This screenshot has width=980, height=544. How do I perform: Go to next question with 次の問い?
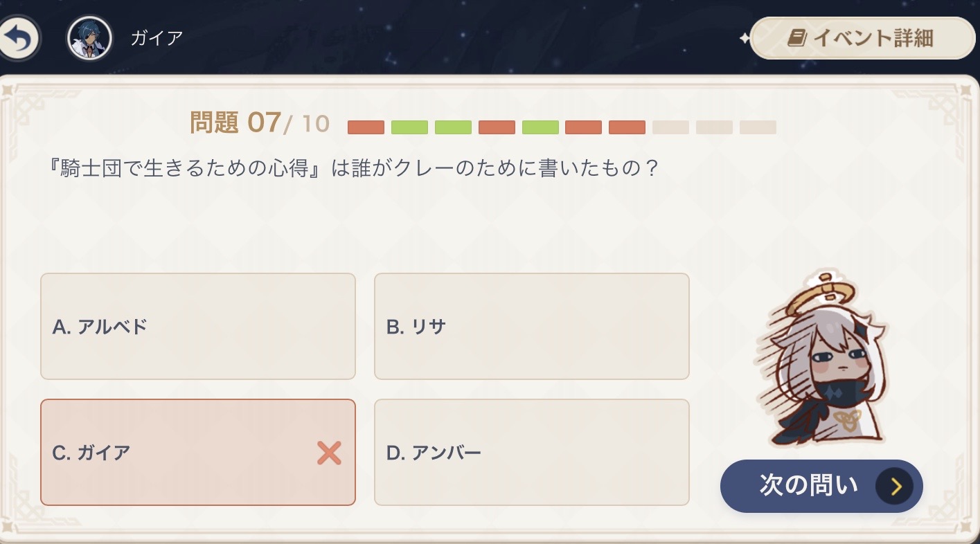[x=821, y=486]
